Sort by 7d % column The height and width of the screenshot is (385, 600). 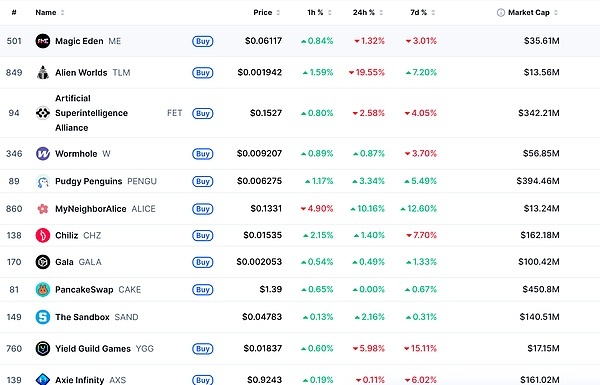click(422, 13)
